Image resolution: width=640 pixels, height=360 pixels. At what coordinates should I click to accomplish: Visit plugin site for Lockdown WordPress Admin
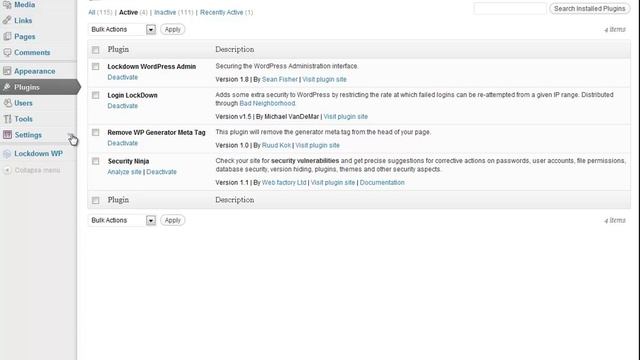tap(324, 79)
